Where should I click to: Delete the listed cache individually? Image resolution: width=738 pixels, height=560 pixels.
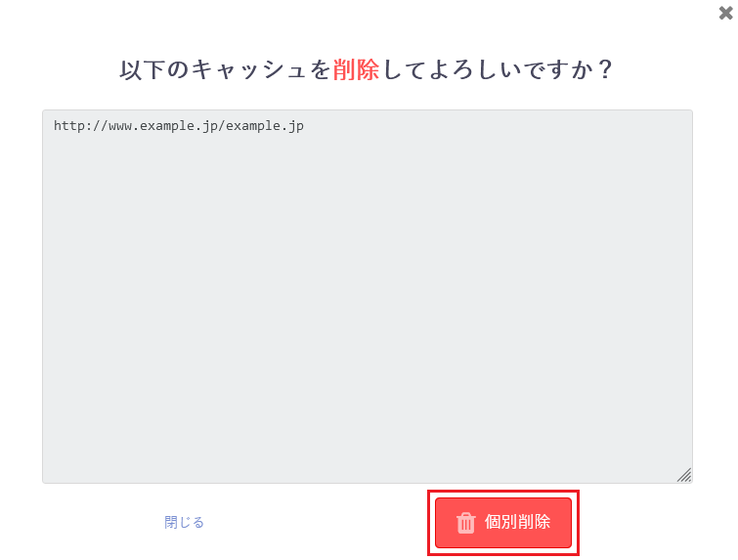click(x=503, y=522)
